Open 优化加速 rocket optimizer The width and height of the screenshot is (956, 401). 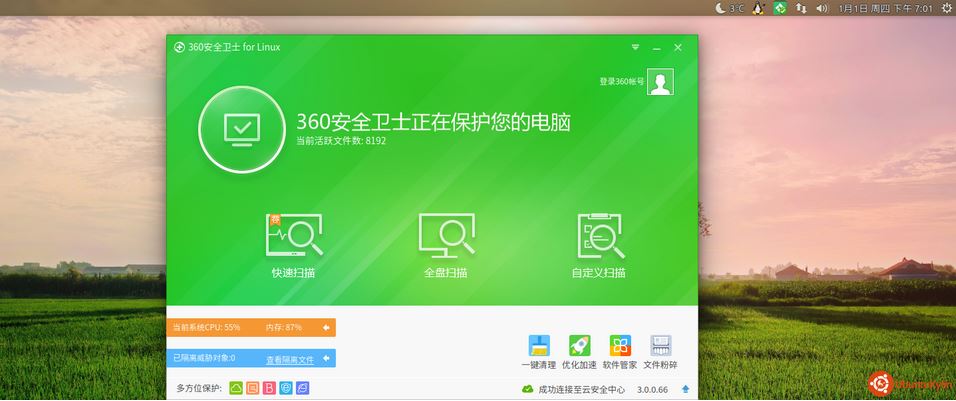pos(579,352)
